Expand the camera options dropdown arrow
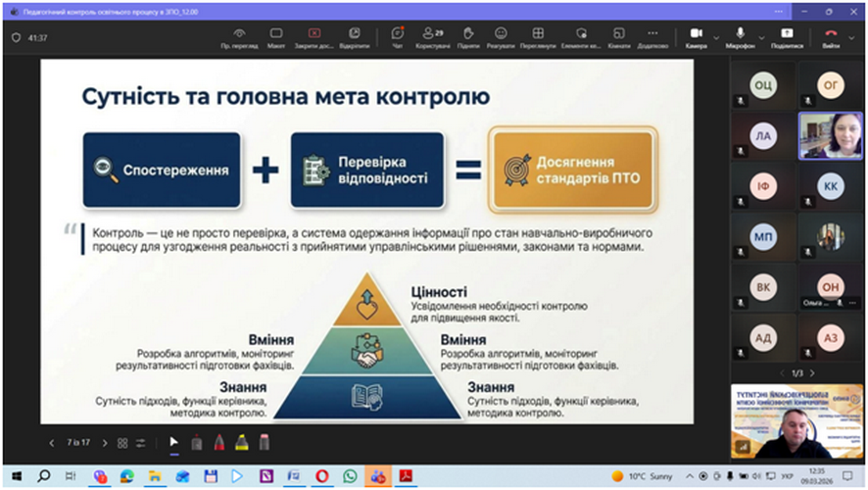Image resolution: width=868 pixels, height=490 pixels. 716,37
